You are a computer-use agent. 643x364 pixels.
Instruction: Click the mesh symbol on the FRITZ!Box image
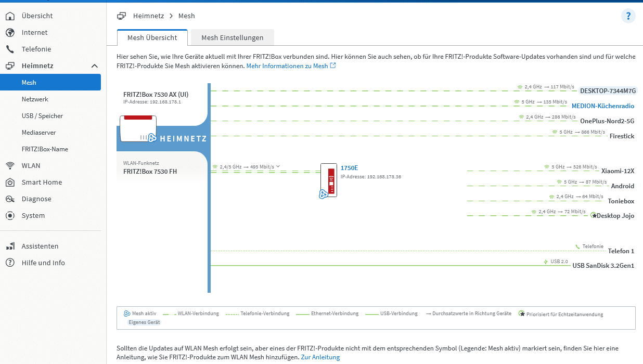click(152, 138)
